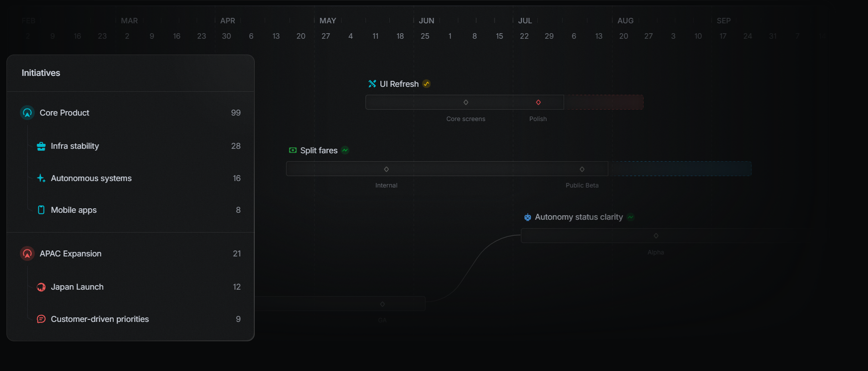Click the AUG month label in timeline
Viewport: 868px width, 371px height.
click(625, 21)
